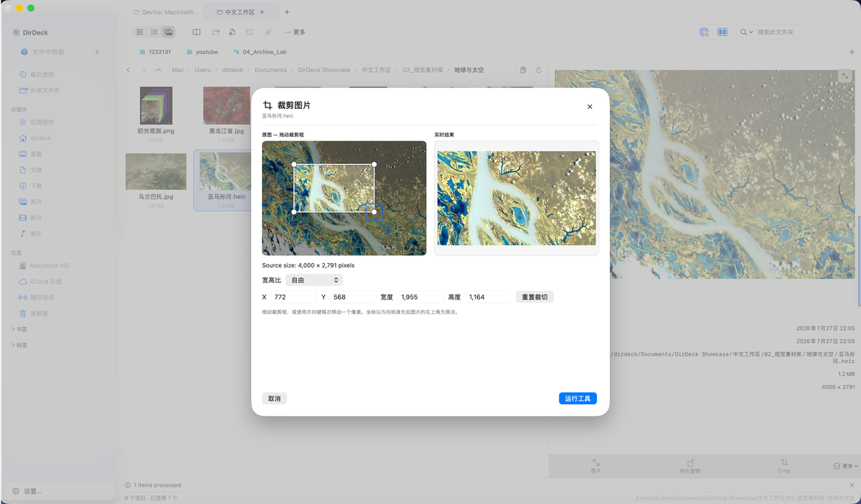Go back in folder history
Screen dimensions: 861x504
(128, 70)
